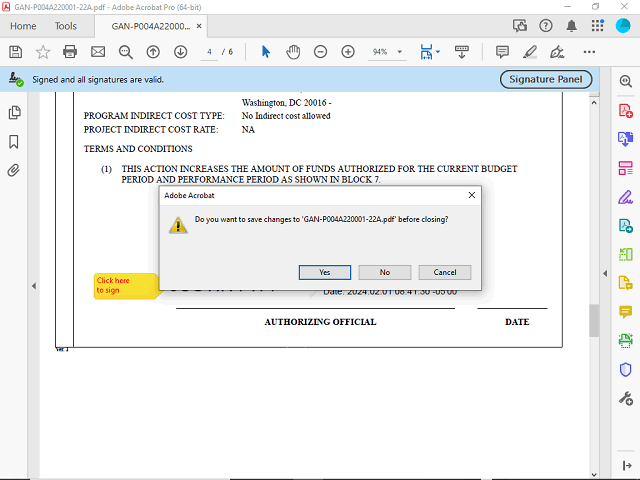Screen dimensions: 640x480
Task: Zoom in with plus icon
Action: pyautogui.click(x=348, y=52)
